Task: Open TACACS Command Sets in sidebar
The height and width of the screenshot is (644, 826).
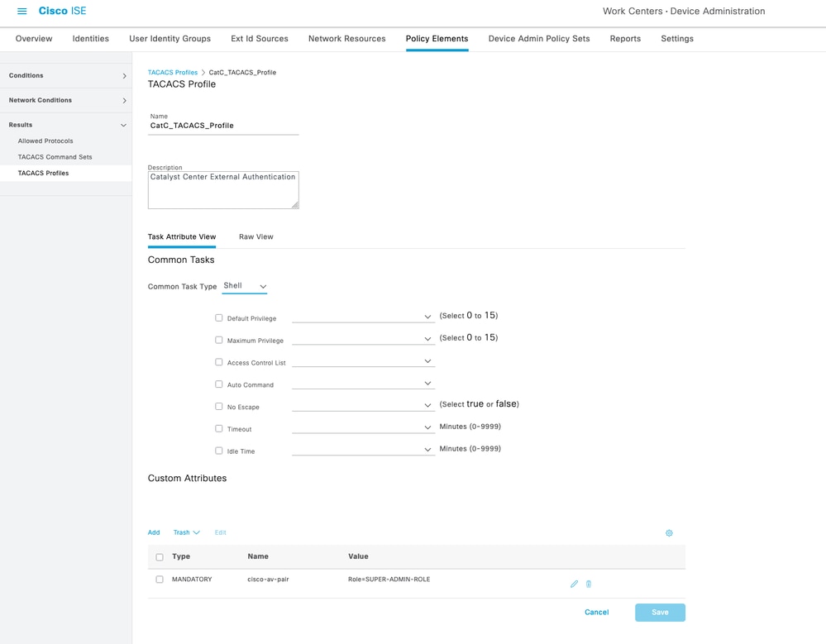Action: [x=55, y=157]
